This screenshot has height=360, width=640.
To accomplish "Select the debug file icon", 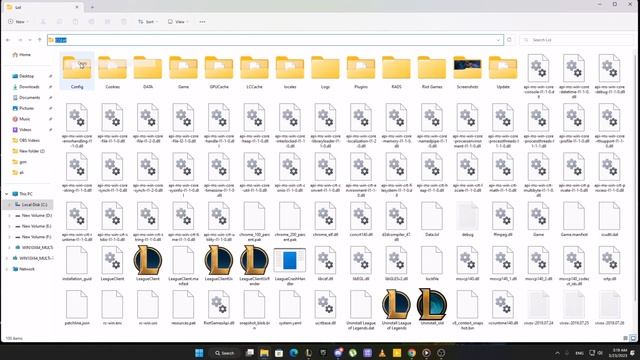I will click(x=467, y=216).
